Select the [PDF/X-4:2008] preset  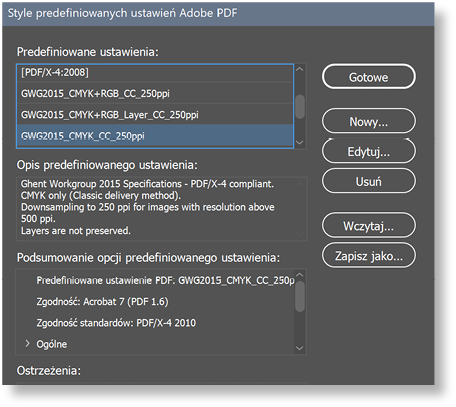click(155, 72)
